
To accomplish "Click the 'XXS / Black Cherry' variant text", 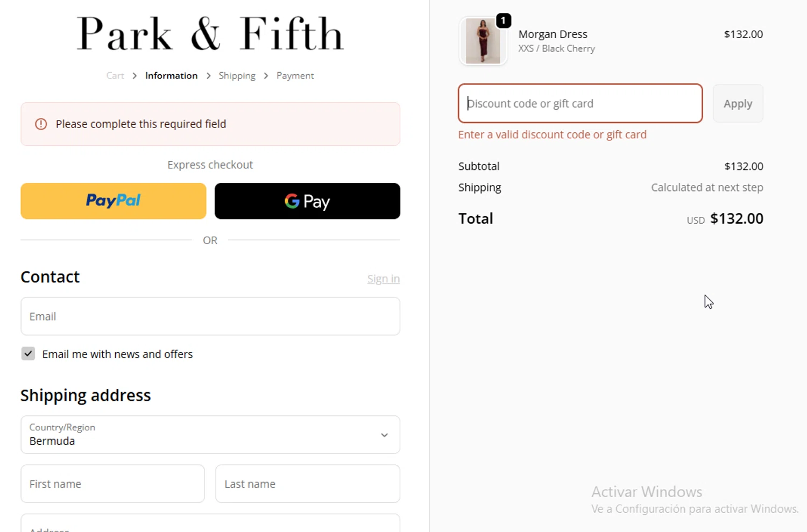I will pos(556,48).
